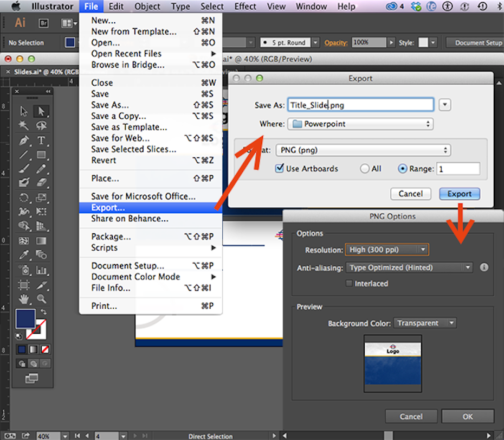Choose Export... from the File menu
Screen dimensions: 504x440
click(x=108, y=207)
